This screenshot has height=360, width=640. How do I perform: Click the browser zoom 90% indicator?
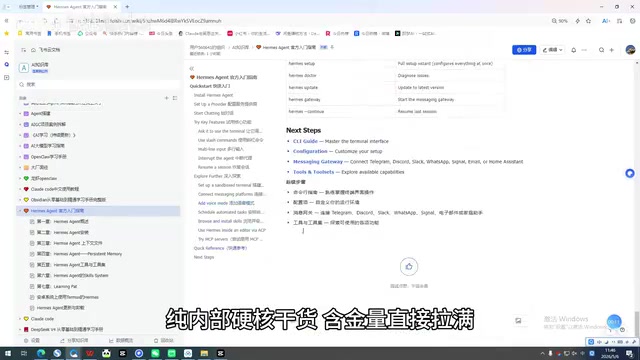(x=560, y=21)
